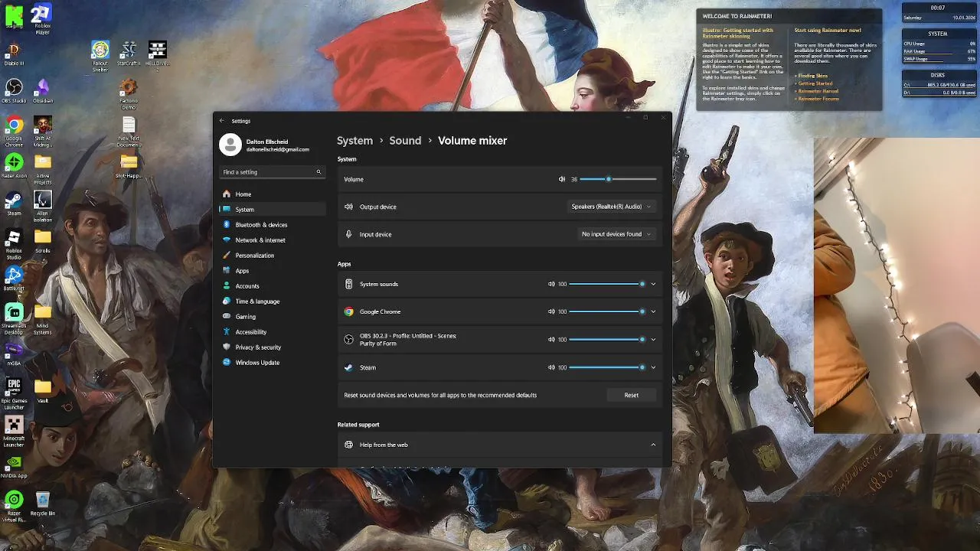Open the Razer Axon desktop shortcut
The height and width of the screenshot is (551, 980).
pyautogui.click(x=14, y=166)
